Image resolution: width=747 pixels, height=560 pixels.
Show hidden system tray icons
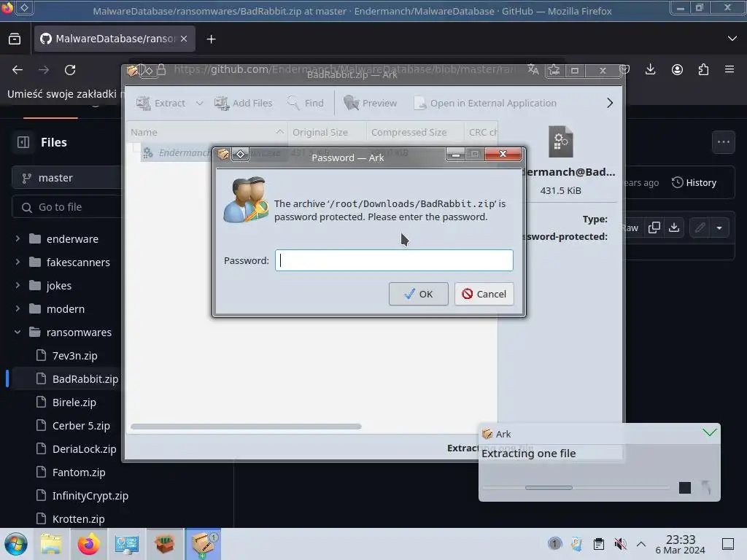click(641, 544)
